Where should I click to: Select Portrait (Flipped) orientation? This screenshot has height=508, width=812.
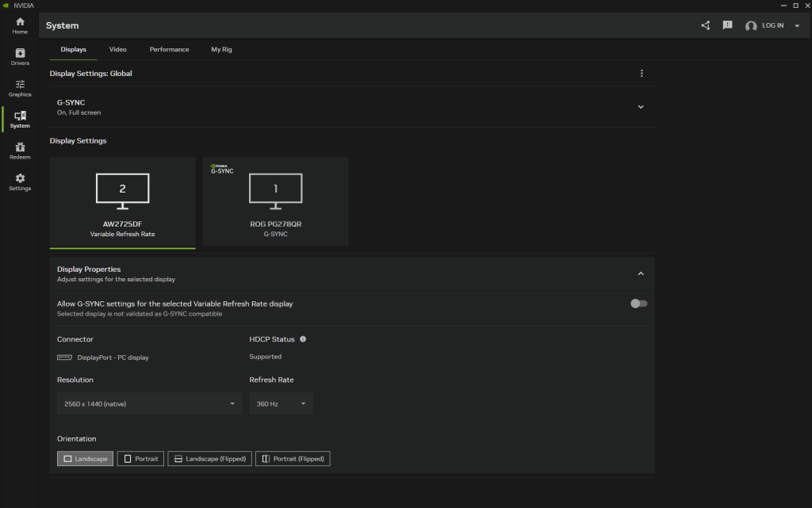(x=292, y=458)
